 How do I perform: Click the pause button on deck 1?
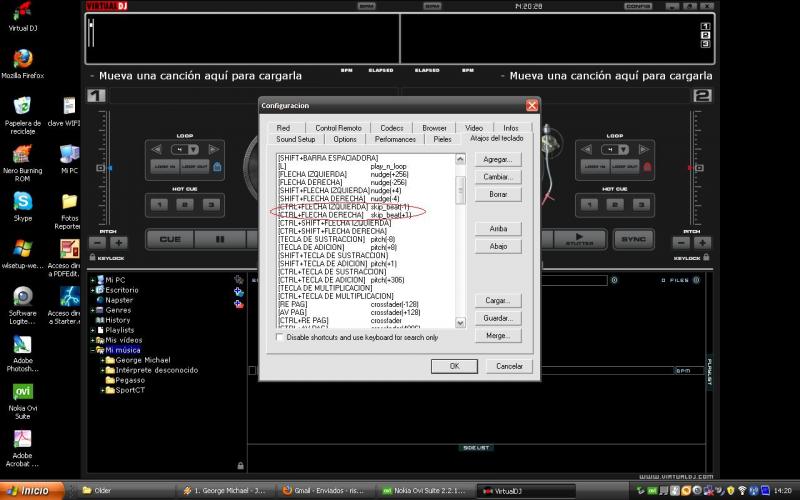pos(220,239)
